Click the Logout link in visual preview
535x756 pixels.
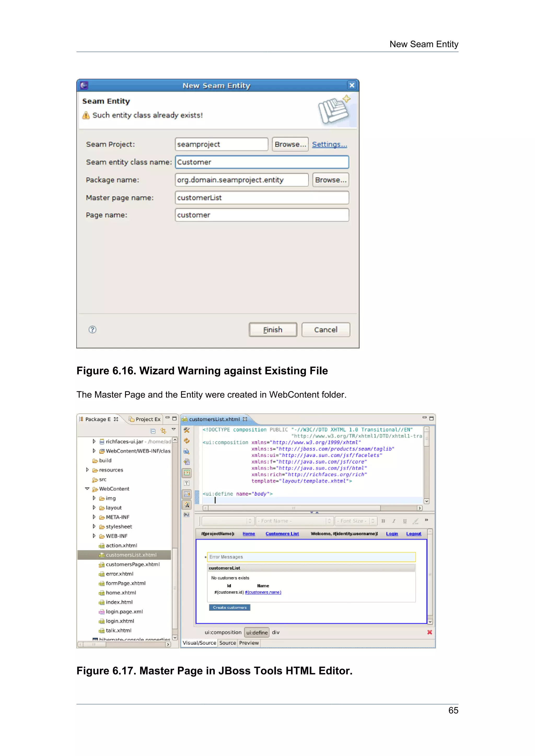pos(414,534)
